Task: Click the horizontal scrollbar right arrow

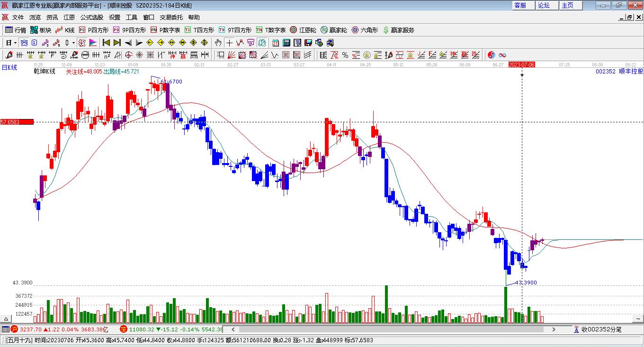Action: (554, 329)
